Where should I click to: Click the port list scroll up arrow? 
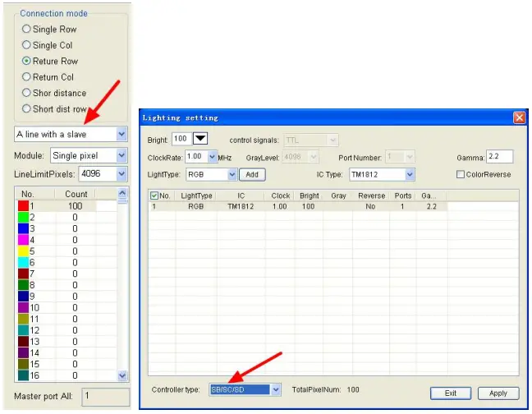[122, 193]
